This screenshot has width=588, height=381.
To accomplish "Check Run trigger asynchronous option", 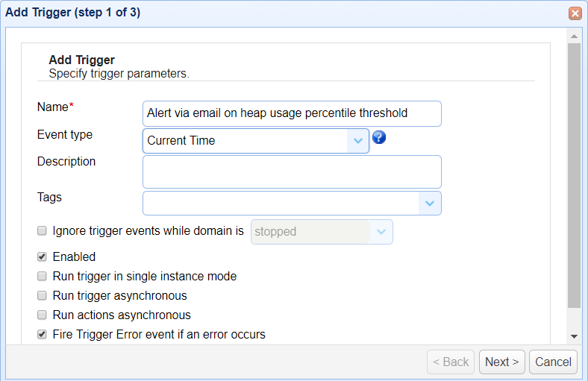I will 43,295.
